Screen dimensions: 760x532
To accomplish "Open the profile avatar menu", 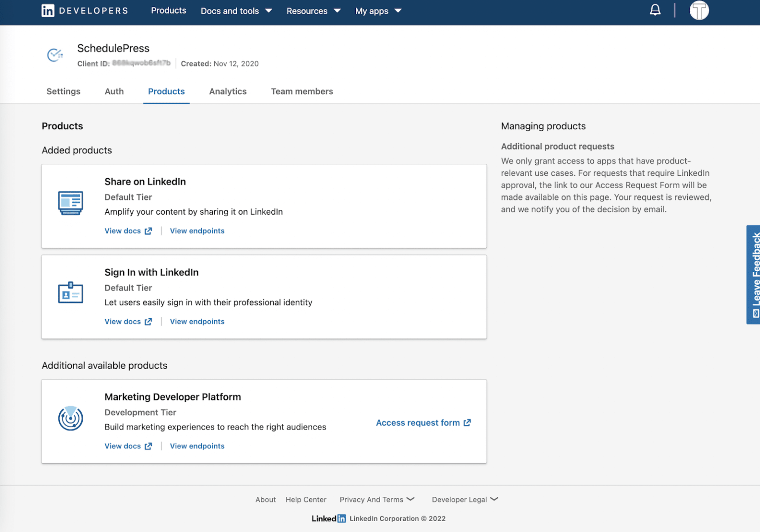I will 699,10.
